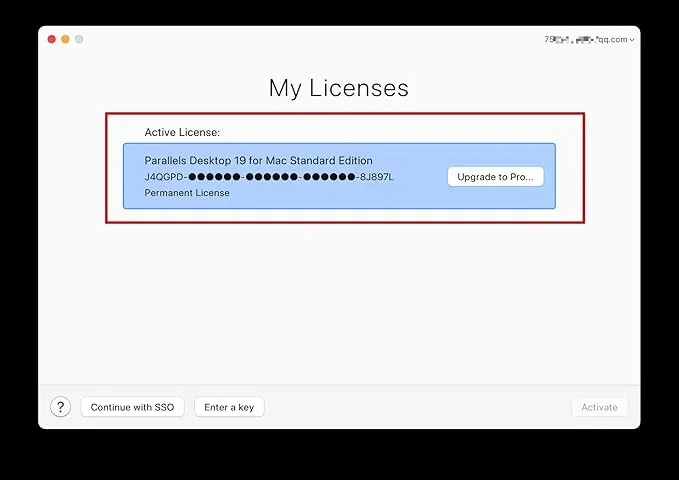Open the help question mark button

tap(61, 407)
